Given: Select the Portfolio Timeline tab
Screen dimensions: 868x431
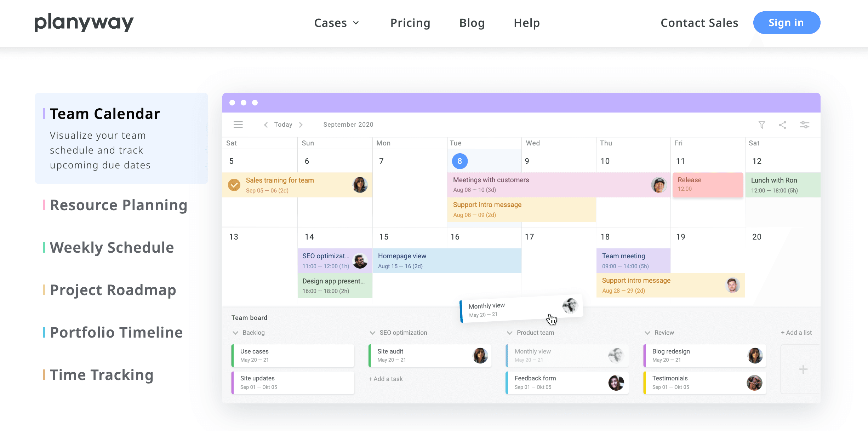Looking at the screenshot, I should tap(116, 333).
